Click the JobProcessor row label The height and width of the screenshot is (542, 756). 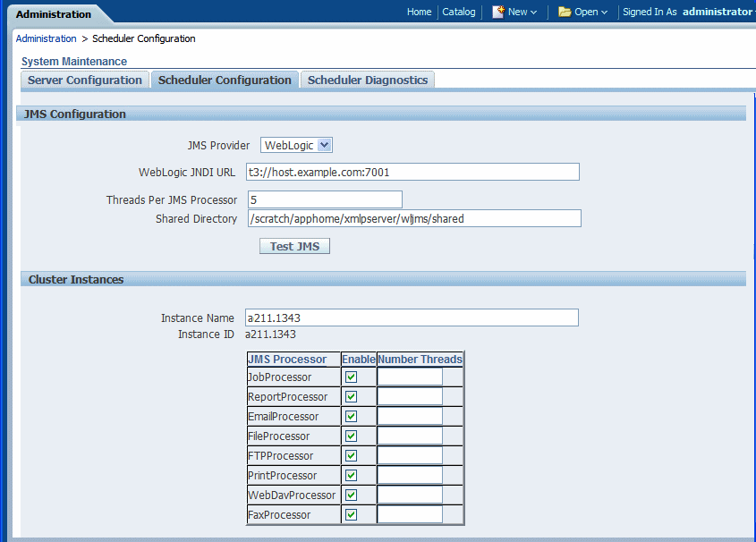point(279,377)
